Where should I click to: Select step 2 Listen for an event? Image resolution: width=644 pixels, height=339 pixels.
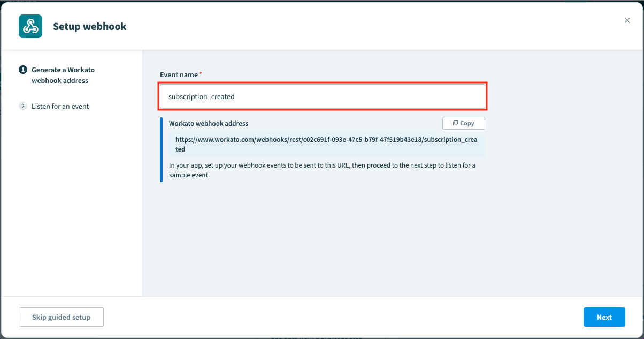pyautogui.click(x=54, y=106)
